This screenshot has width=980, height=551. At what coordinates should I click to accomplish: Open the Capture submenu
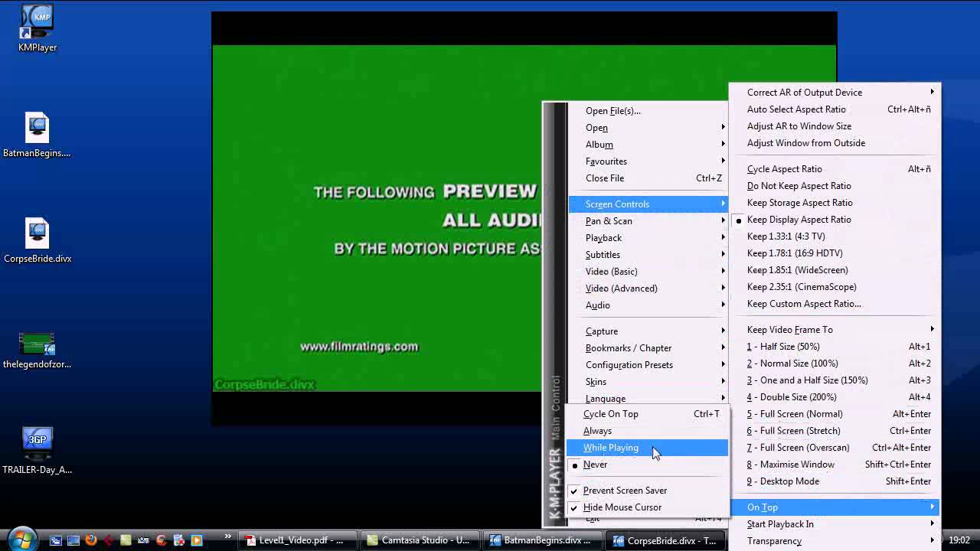(x=648, y=331)
